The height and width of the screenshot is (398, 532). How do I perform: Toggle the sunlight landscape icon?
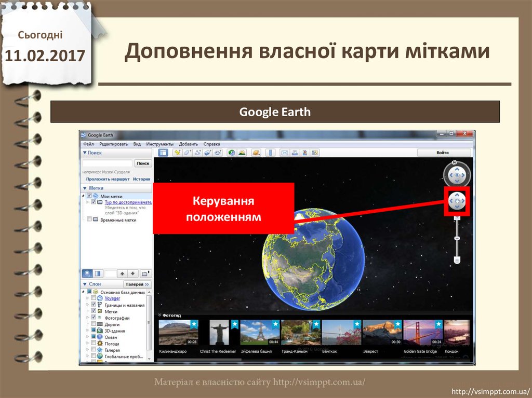click(242, 153)
